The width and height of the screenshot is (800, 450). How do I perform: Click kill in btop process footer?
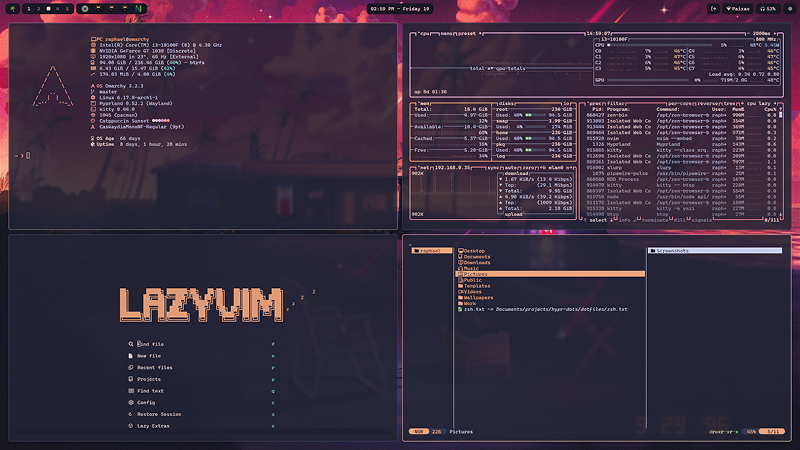(680, 220)
